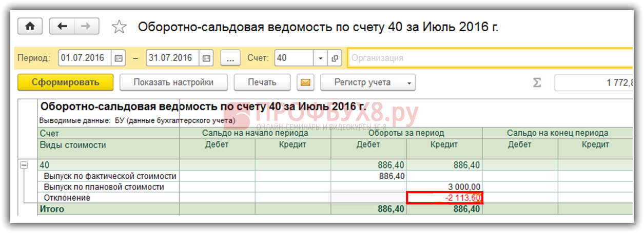Screen dimensions: 644x233
Task: Click the Home icon button
Action: tap(30, 27)
